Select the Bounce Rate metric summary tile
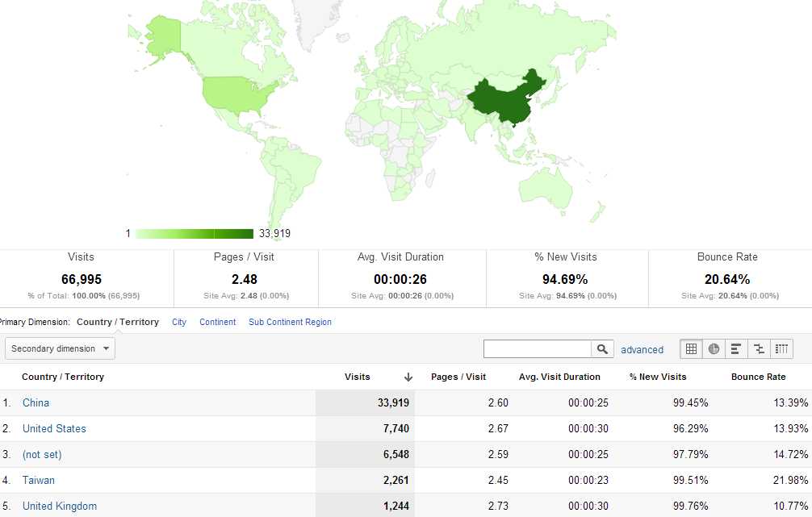This screenshot has width=812, height=517. pyautogui.click(x=730, y=278)
